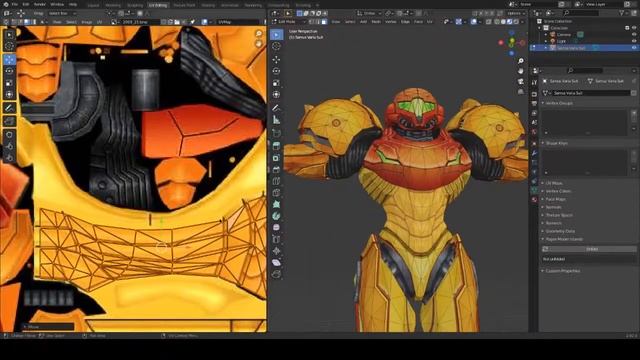Activate the Grab sculpt tool in UV editor
640x360 pixels.
9,134
